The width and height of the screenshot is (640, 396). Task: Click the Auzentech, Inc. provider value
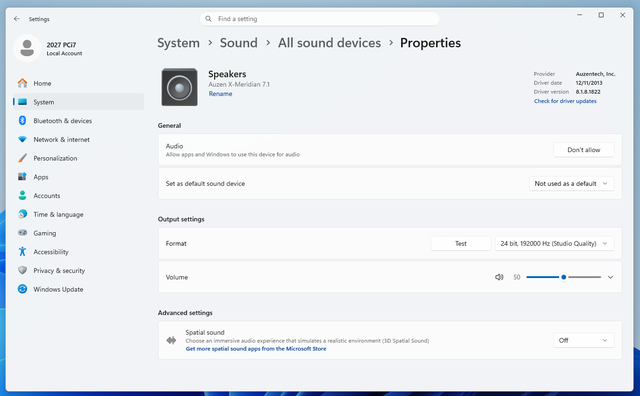[x=596, y=74]
